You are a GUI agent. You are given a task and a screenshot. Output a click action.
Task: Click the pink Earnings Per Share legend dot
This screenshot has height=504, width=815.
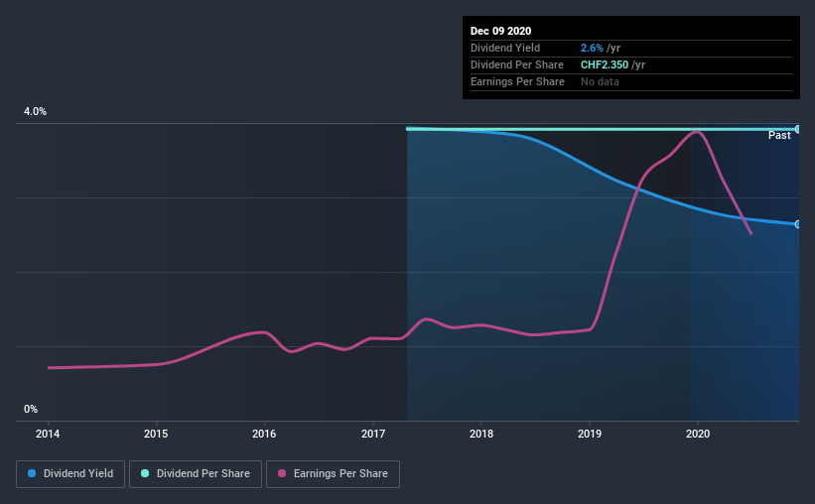point(282,474)
